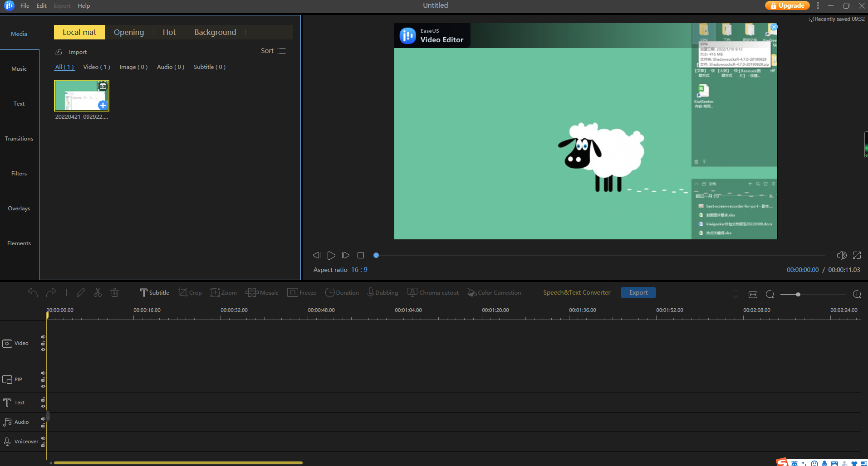Mute the PIP track
Screen dimensions: 868x466
tap(43, 373)
